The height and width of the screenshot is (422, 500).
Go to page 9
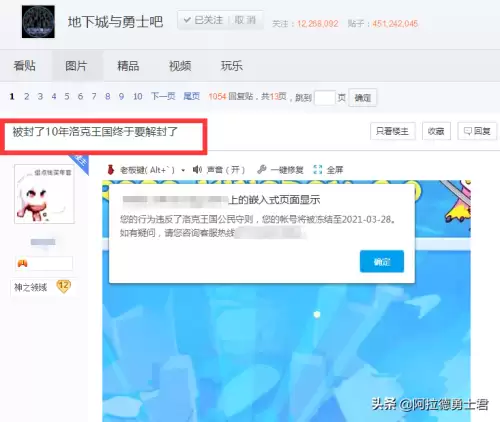pyautogui.click(x=121, y=97)
